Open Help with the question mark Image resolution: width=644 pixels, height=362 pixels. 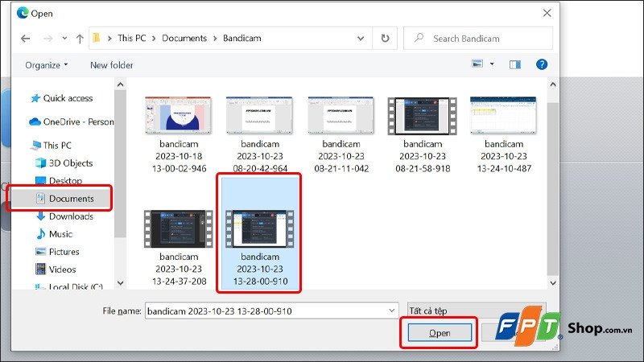pyautogui.click(x=541, y=64)
